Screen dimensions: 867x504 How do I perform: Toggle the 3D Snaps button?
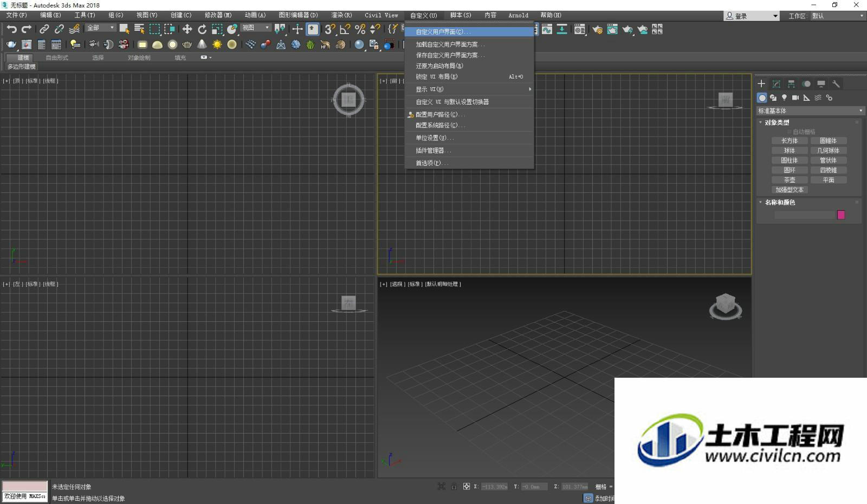[x=329, y=29]
